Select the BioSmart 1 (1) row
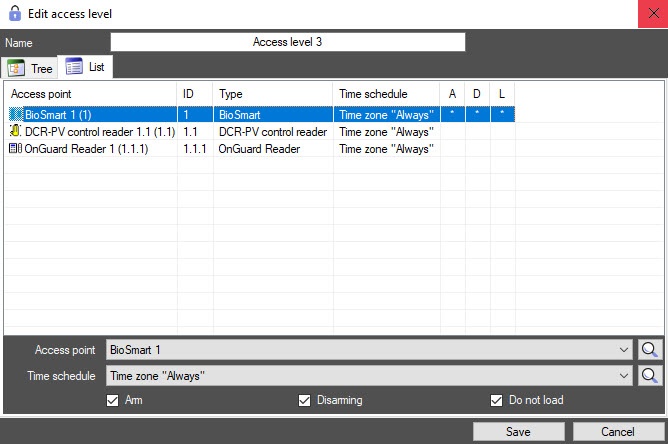This screenshot has width=668, height=444. (x=262, y=114)
